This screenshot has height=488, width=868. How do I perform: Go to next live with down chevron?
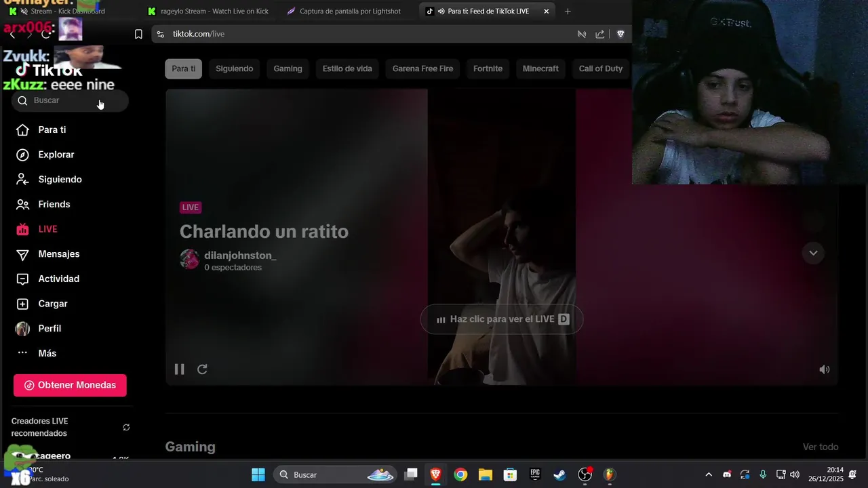tap(813, 253)
